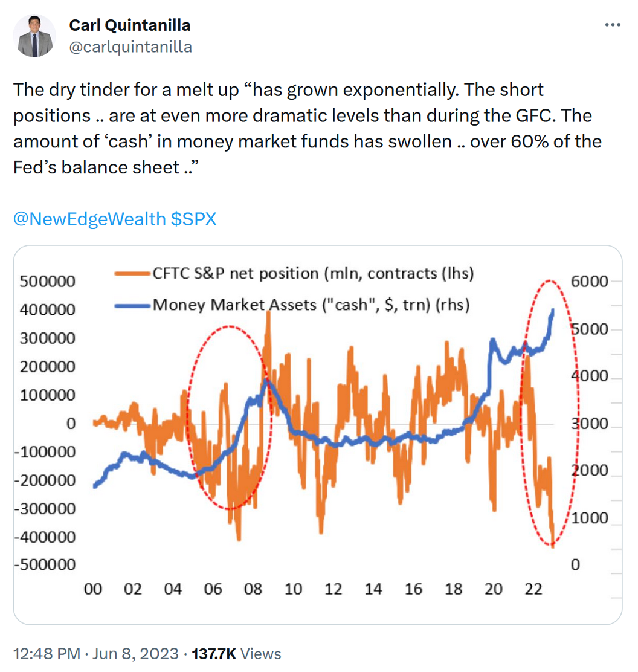This screenshot has height=672, width=638.
Task: Select the CFTC S&P net position legend label
Action: point(314,273)
